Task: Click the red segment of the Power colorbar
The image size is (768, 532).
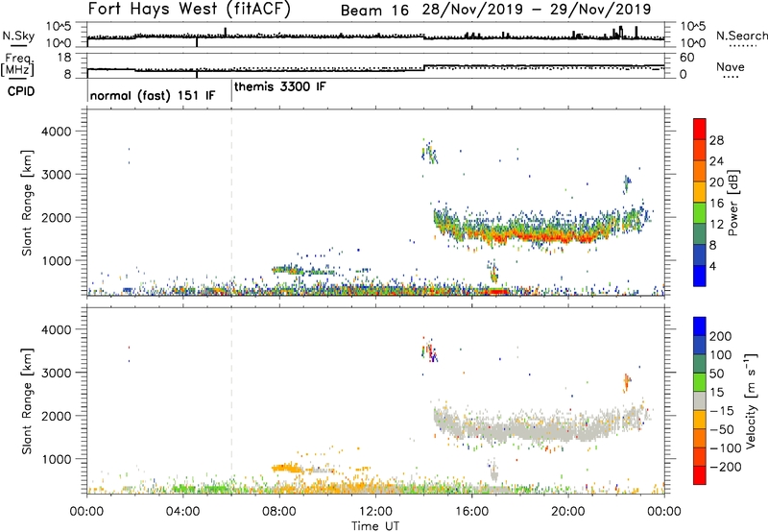Action: pos(700,129)
